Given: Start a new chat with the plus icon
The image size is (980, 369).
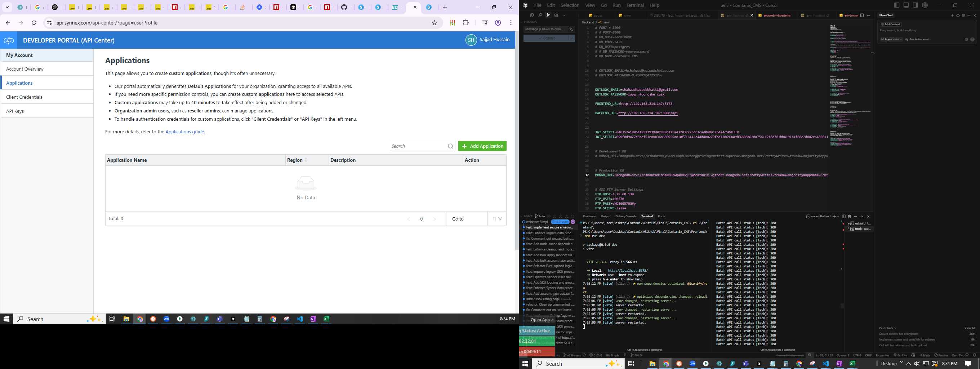Looking at the screenshot, I should tap(953, 15).
